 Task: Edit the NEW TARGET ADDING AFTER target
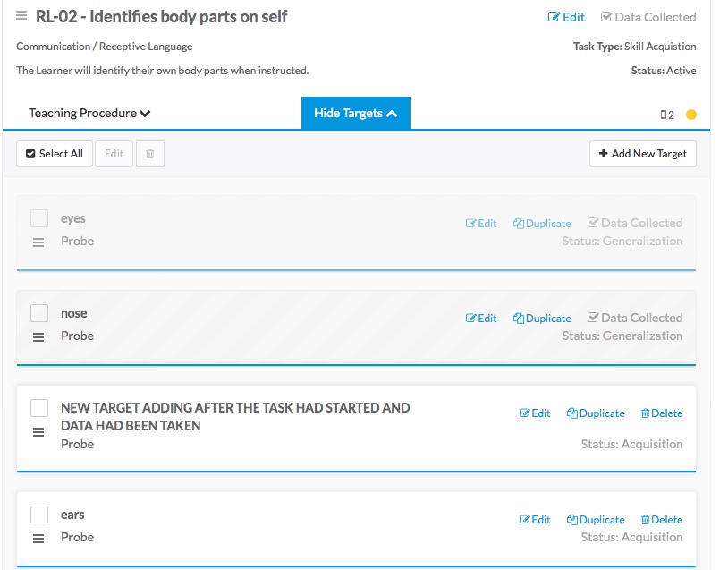click(535, 413)
